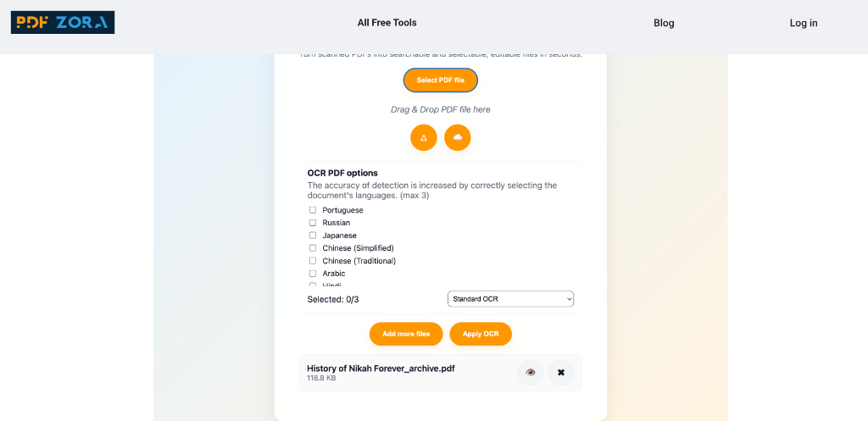Image resolution: width=868 pixels, height=421 pixels.
Task: Upload from cloud storage icon
Action: pyautogui.click(x=458, y=137)
